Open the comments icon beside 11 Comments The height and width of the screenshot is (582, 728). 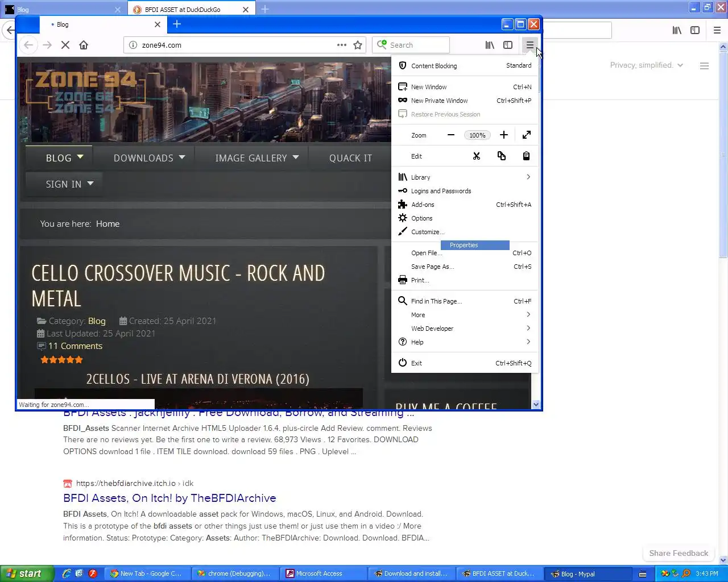[41, 346]
